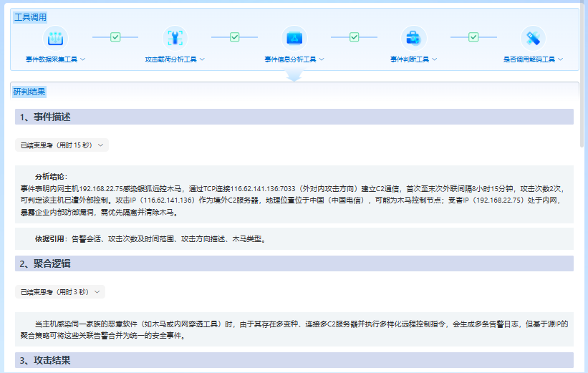The image size is (588, 373).
Task: Click the 事件判断工具 briefcase icon
Action: coord(413,37)
